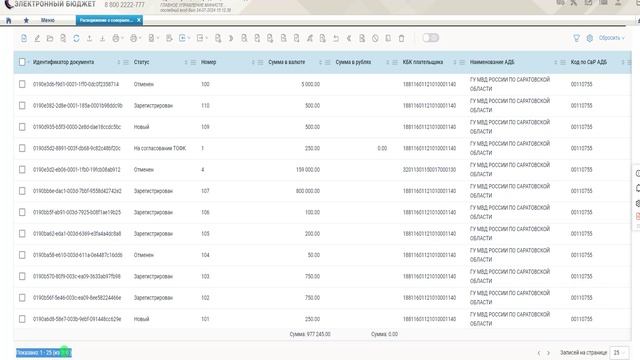Click status Новый in row 109

(141, 127)
